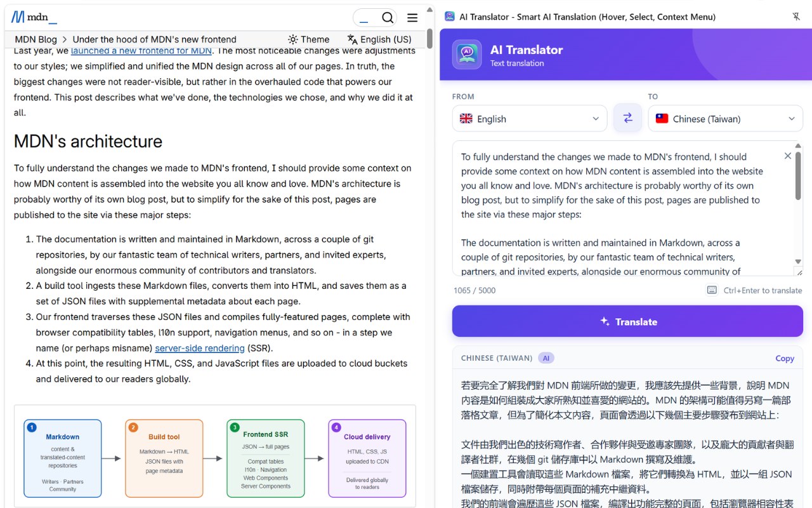812x508 pixels.
Task: Open the Theme switcher
Action: (x=308, y=39)
